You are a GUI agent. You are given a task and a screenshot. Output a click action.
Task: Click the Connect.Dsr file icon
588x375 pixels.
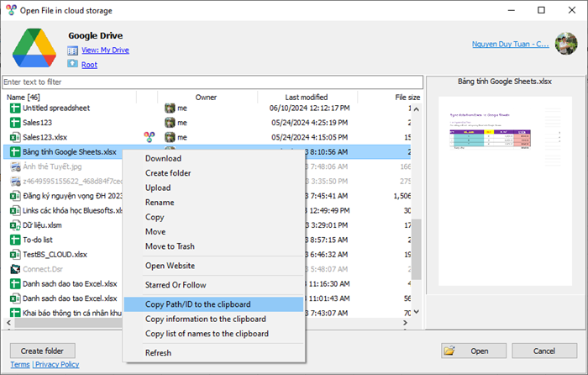coord(15,269)
